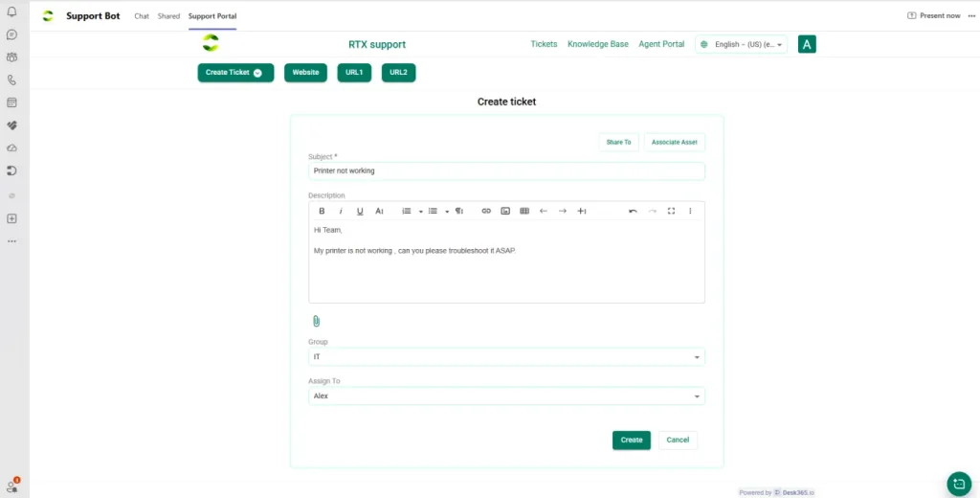Select the Support Portal tab
The width and height of the screenshot is (980, 498).
point(212,16)
